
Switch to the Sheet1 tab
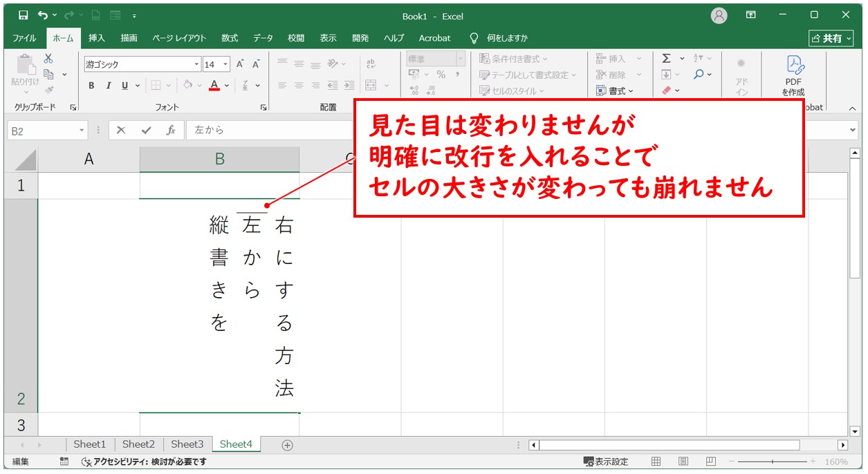coord(90,444)
